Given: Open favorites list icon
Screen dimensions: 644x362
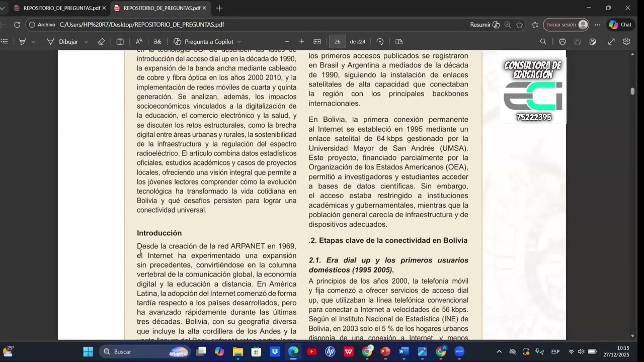Looking at the screenshot, I should 535,25.
